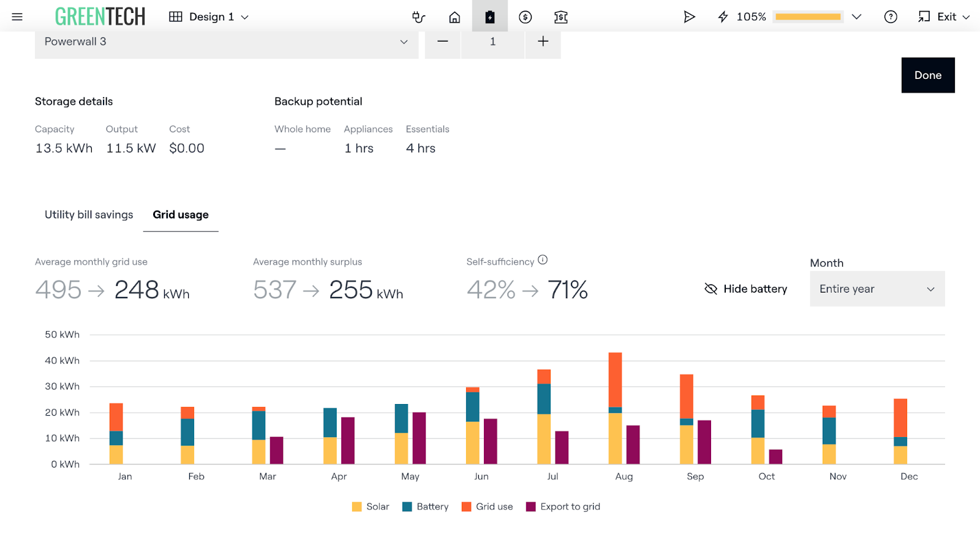Click the 105% energy offset bar
Viewport: 980px width, 546px height.
point(808,17)
